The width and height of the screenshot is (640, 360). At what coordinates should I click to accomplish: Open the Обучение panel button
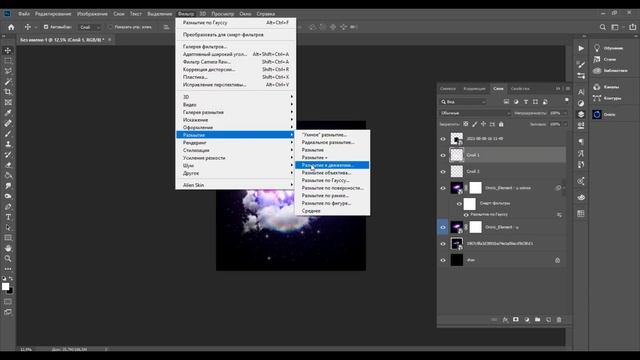tap(610, 48)
